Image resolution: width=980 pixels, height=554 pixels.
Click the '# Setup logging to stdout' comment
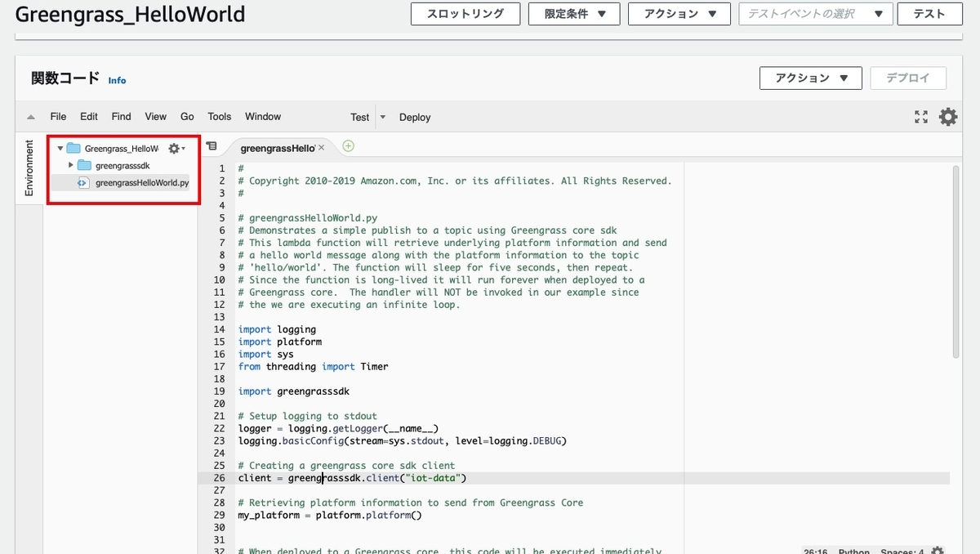click(308, 416)
